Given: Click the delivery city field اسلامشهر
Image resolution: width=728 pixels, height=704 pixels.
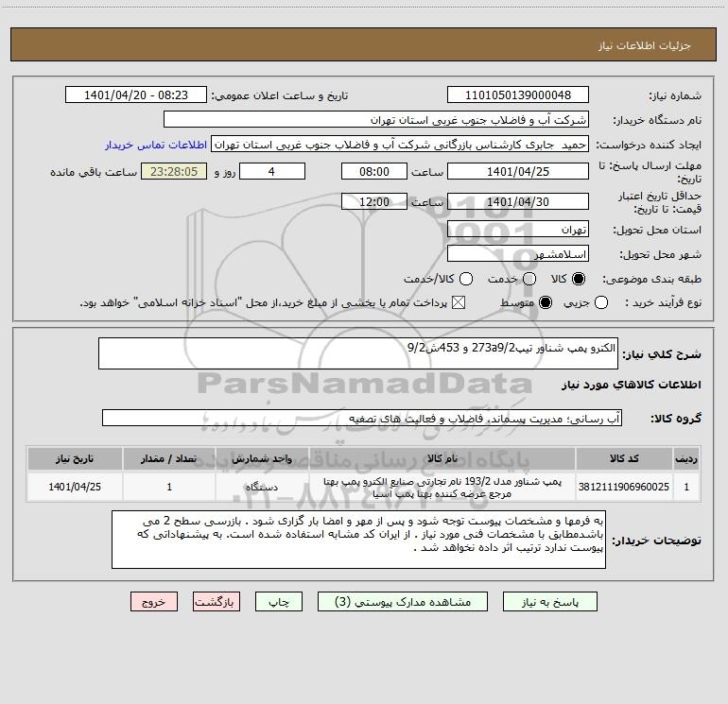Looking at the screenshot, I should pos(518,253).
